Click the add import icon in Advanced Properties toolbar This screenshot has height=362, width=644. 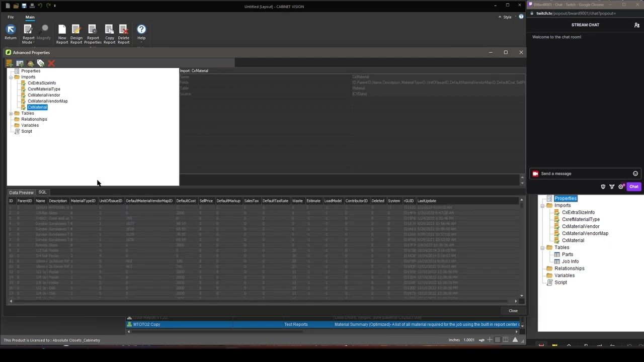(x=9, y=63)
